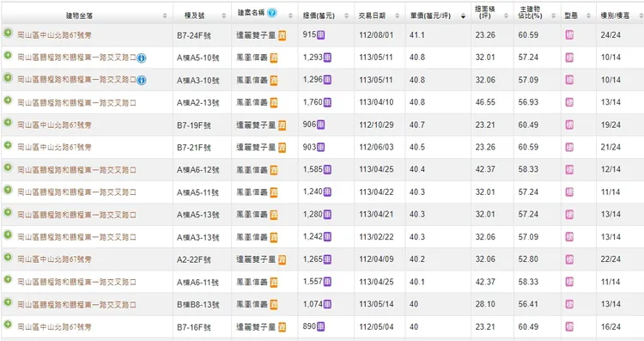This screenshot has width=644, height=341.
Task: Expand the B7-19F號 row with green plus
Action: click(x=8, y=122)
